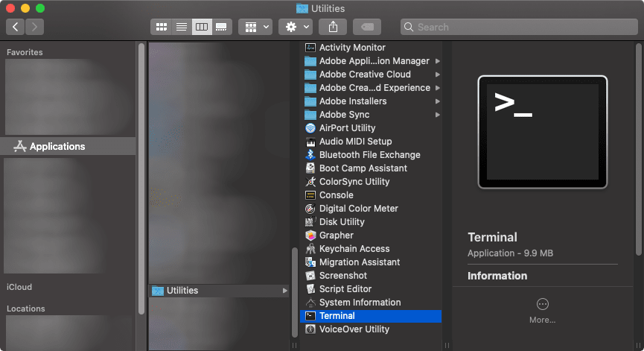This screenshot has width=644, height=351.
Task: Open the group-by arrangement dropdown
Action: pyautogui.click(x=255, y=27)
